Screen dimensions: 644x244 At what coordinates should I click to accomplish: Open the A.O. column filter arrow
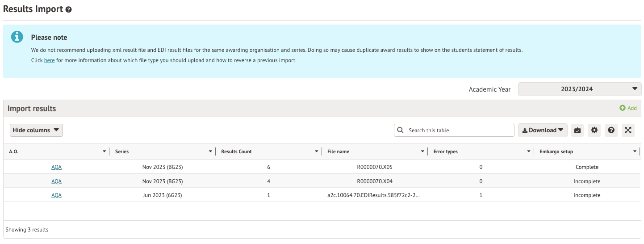click(x=105, y=152)
